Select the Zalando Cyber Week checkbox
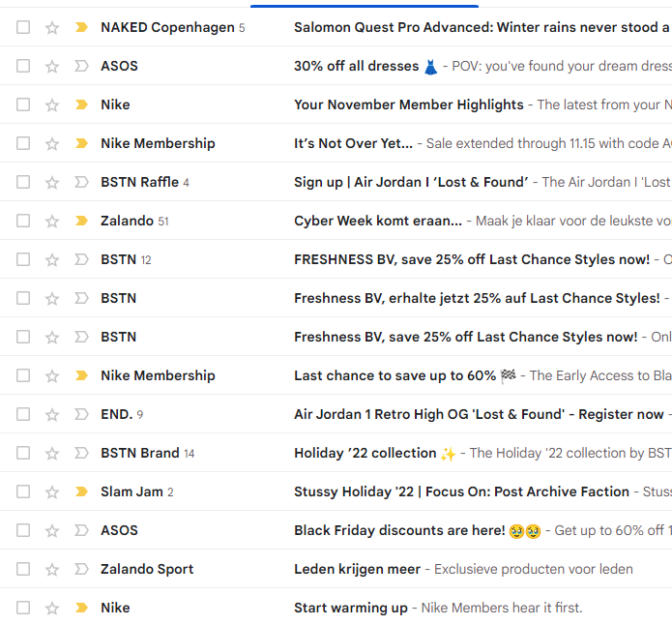The height and width of the screenshot is (625, 672). 23,221
